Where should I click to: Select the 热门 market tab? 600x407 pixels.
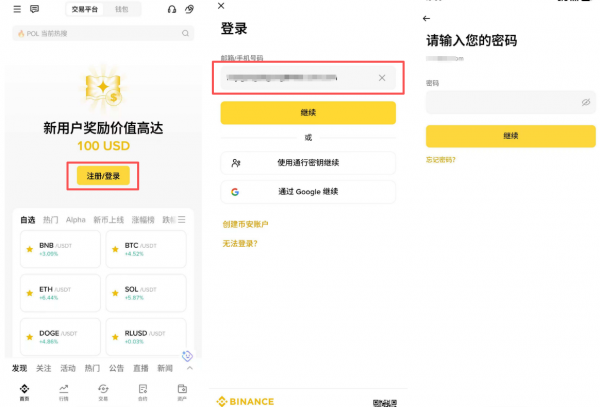tap(51, 220)
